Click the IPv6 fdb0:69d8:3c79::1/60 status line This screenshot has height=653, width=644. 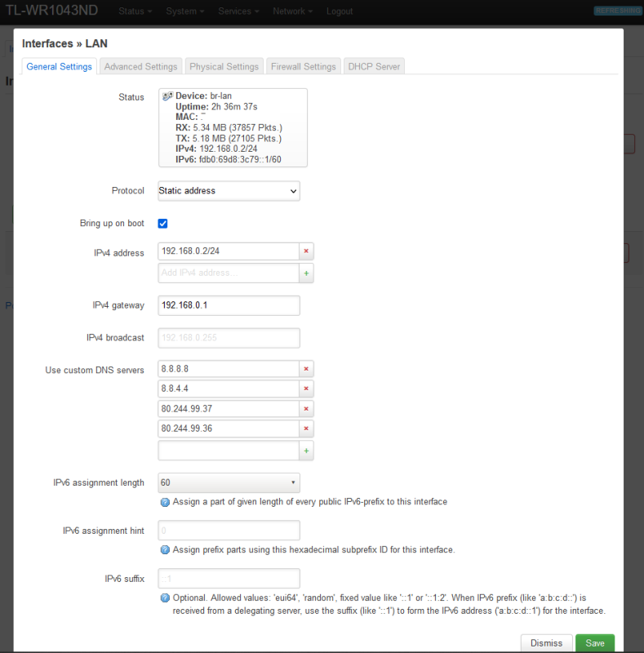(229, 159)
